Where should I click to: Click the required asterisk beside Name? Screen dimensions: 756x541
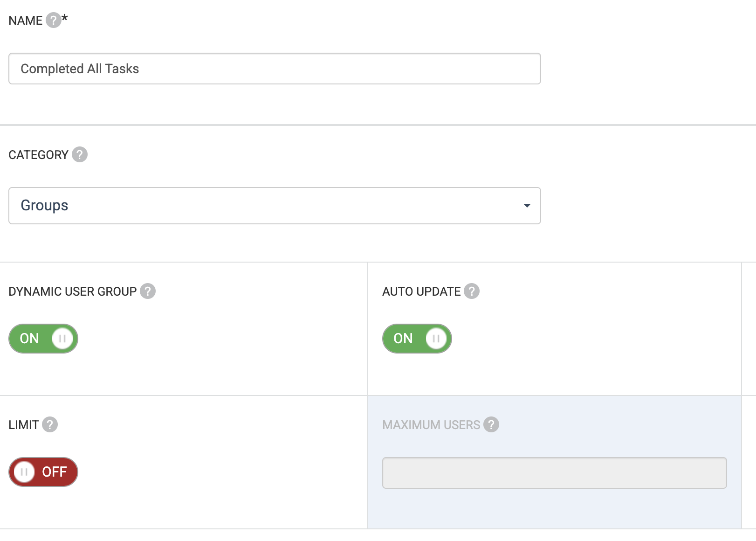pyautogui.click(x=65, y=19)
